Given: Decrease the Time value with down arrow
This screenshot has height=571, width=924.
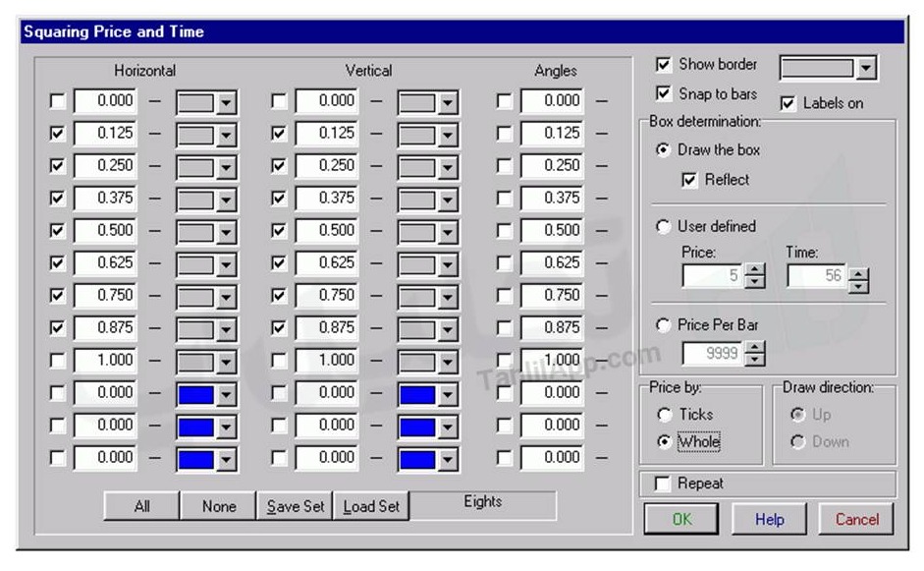Looking at the screenshot, I should point(858,287).
